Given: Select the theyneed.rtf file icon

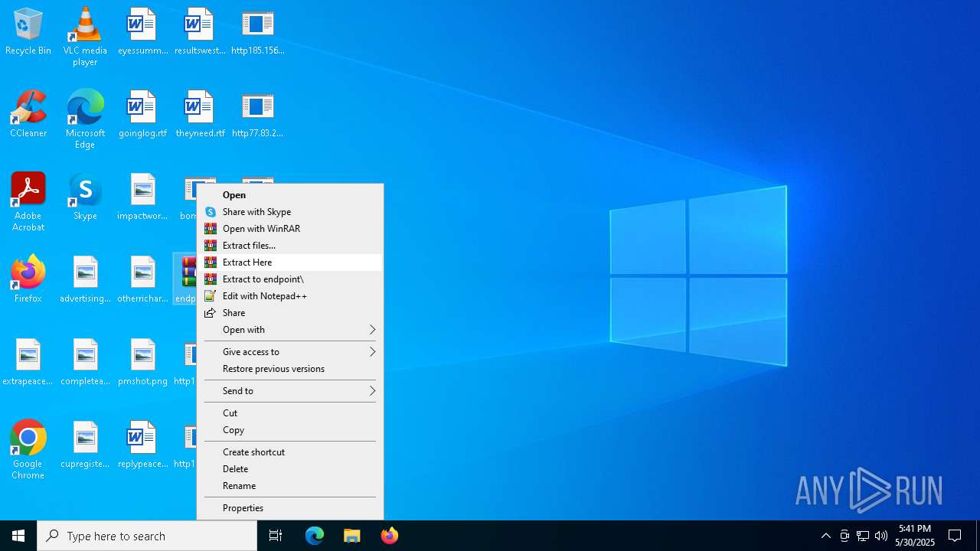Looking at the screenshot, I should (200, 115).
